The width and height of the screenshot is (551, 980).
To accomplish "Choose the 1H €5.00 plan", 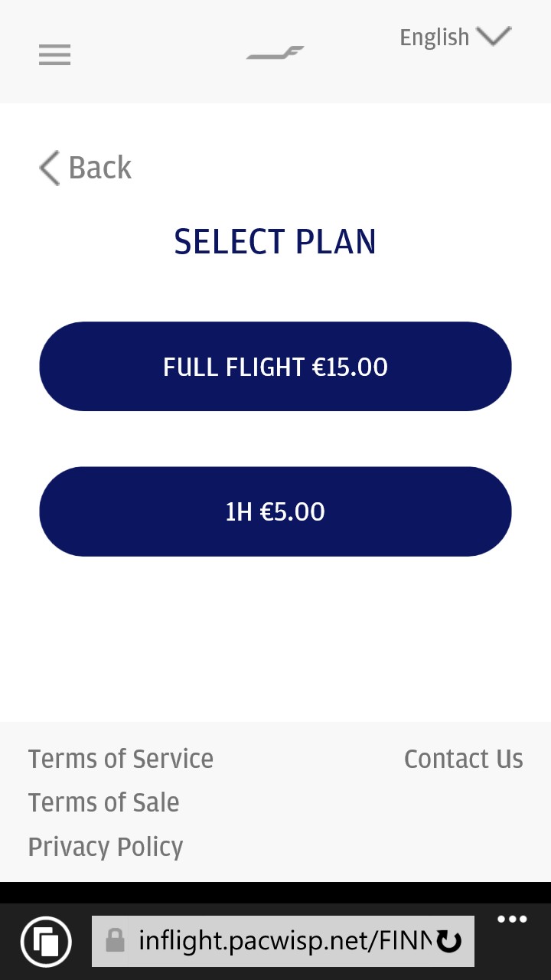I will click(275, 511).
